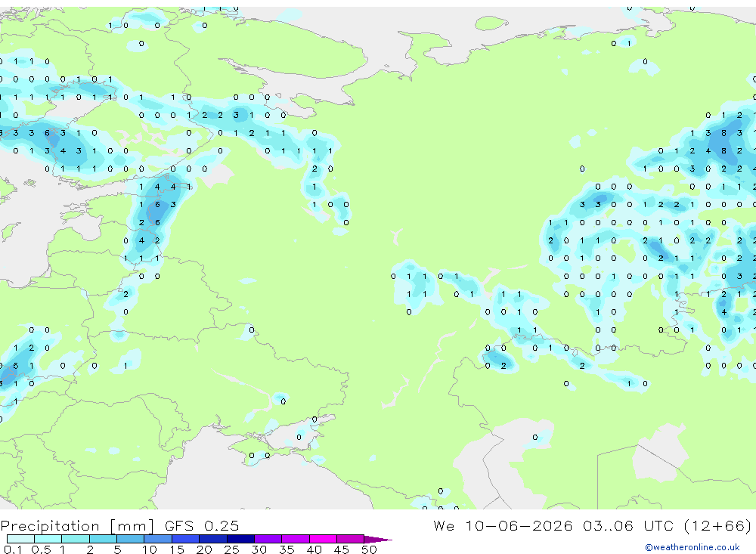Click the '50' legend scale label
This screenshot has width=756, height=554.
tap(369, 549)
